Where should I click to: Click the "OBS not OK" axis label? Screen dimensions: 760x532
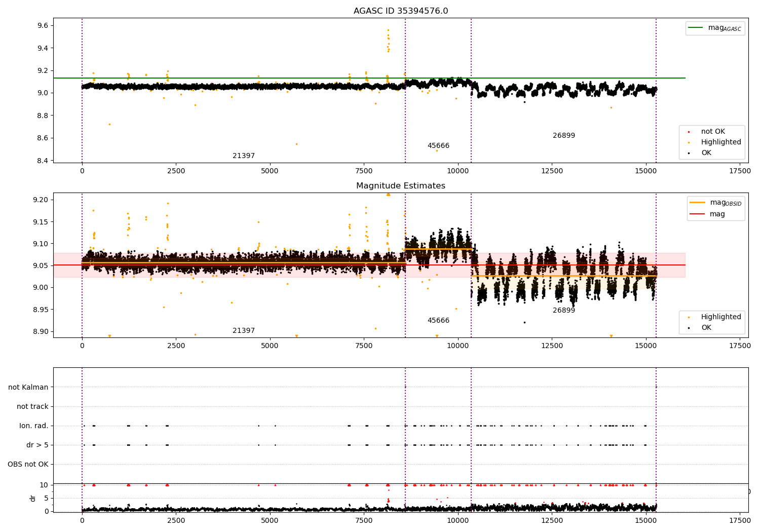coord(28,464)
